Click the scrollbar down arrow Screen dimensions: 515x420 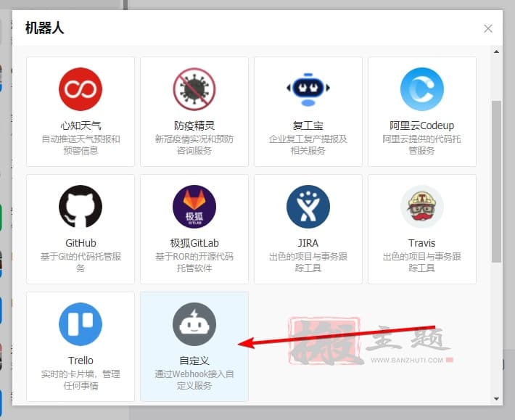pyautogui.click(x=497, y=399)
